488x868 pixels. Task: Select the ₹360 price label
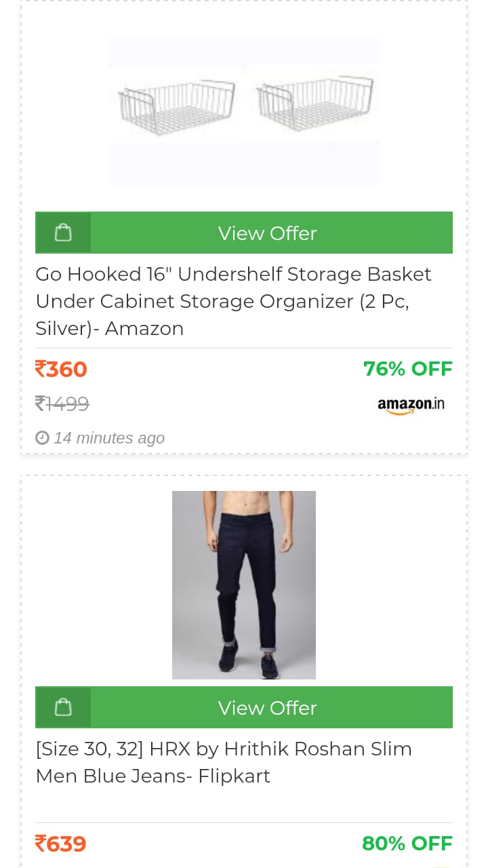tap(61, 369)
